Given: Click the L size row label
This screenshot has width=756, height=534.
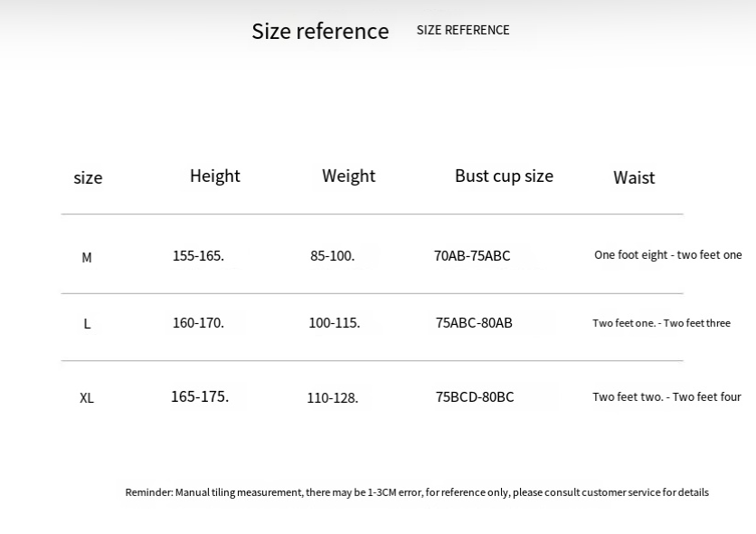Looking at the screenshot, I should point(87,324).
